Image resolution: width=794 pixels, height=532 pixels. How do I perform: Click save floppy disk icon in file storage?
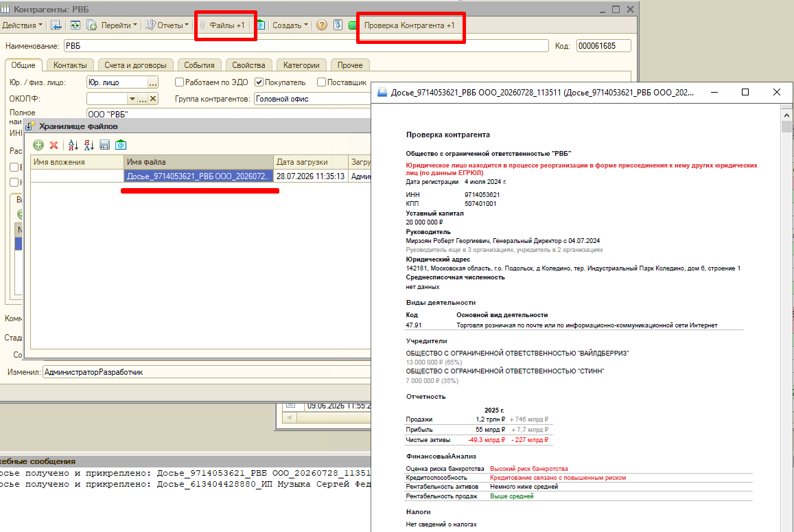(x=105, y=146)
